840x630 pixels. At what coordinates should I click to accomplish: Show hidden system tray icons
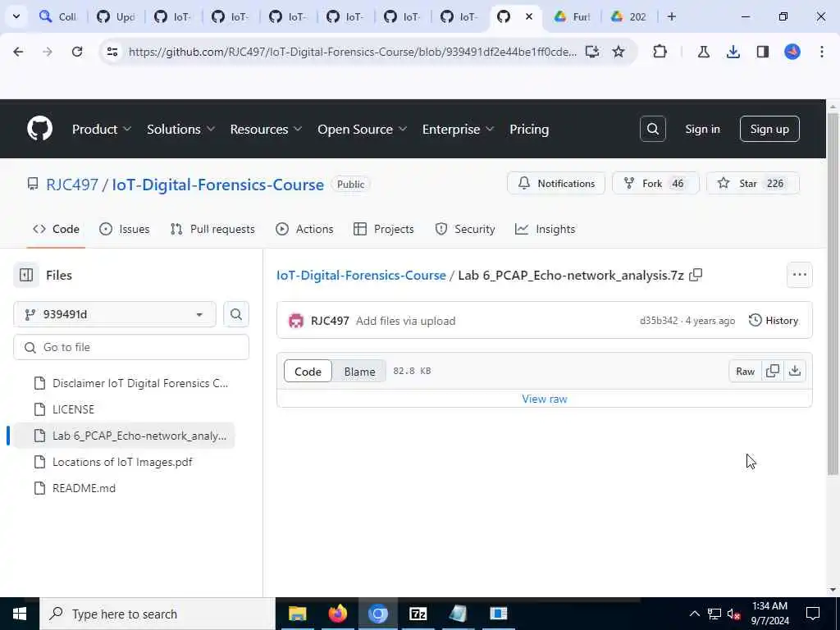[694, 614]
